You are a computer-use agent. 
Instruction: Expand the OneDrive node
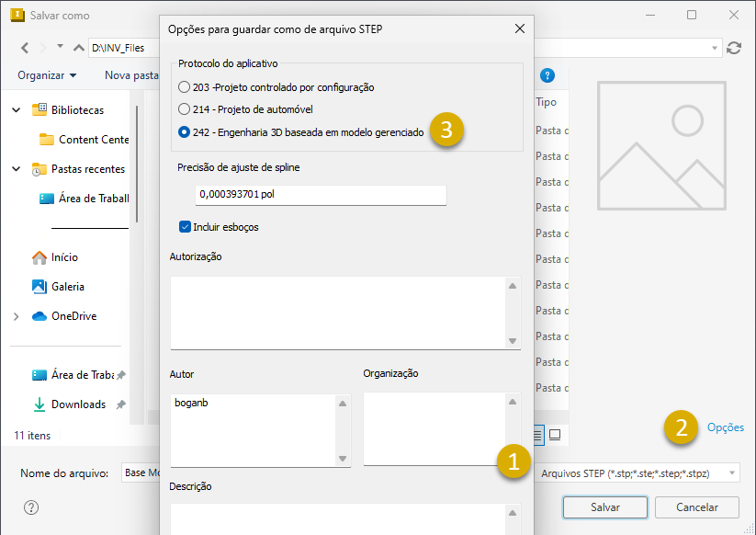click(16, 316)
